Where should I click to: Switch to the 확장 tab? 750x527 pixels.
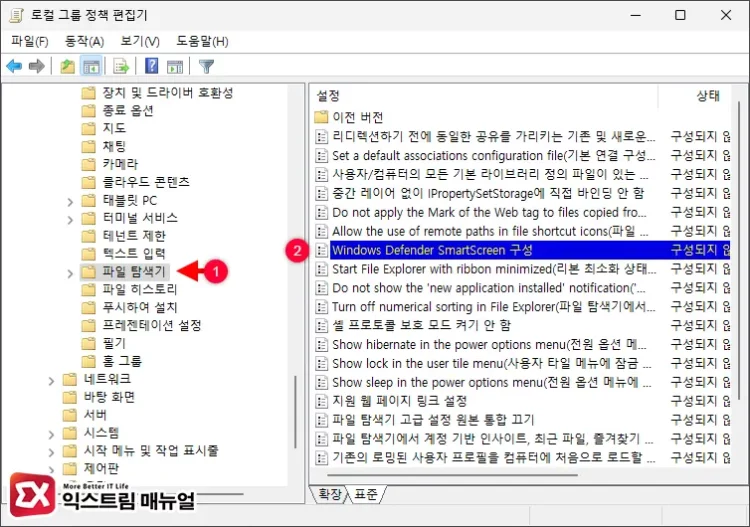[x=329, y=494]
